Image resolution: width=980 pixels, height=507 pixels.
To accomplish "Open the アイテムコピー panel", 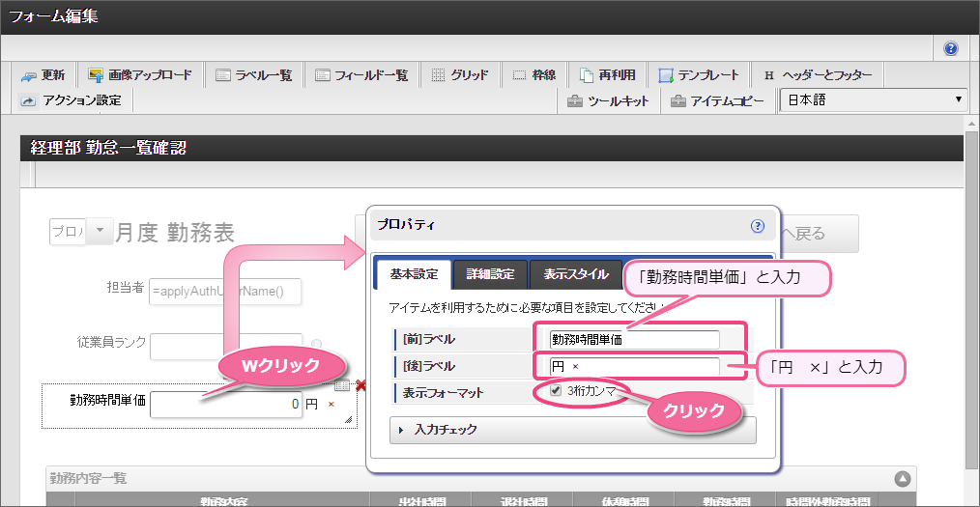I will (717, 100).
